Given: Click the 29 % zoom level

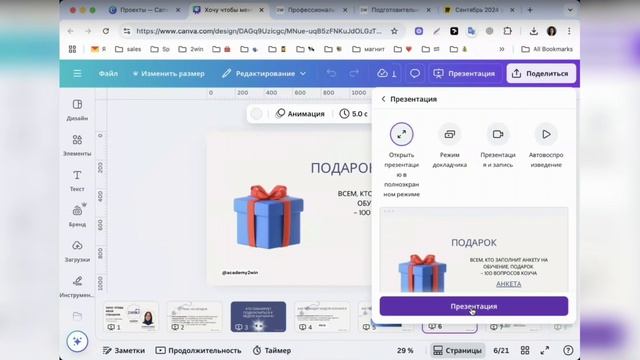Looking at the screenshot, I should 405,351.
